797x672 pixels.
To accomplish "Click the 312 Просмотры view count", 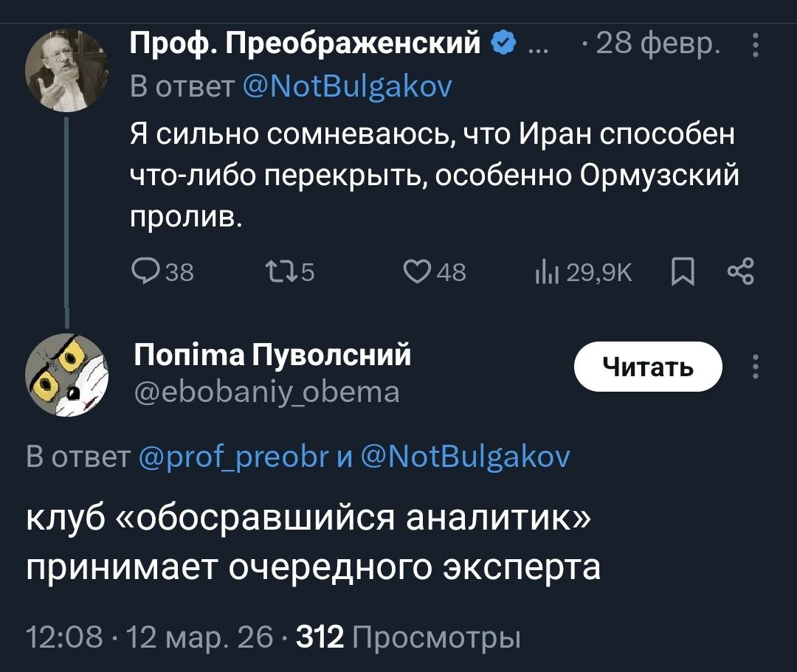I will (x=408, y=637).
